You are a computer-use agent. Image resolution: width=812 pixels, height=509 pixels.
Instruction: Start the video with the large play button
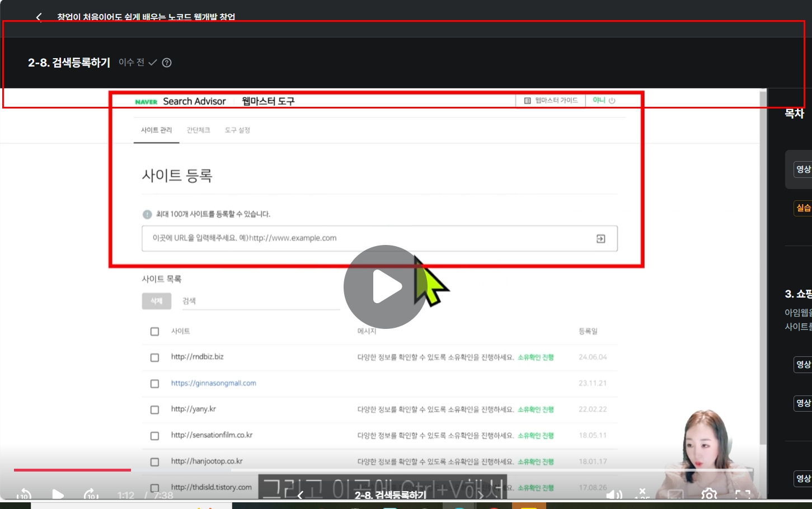pyautogui.click(x=386, y=287)
